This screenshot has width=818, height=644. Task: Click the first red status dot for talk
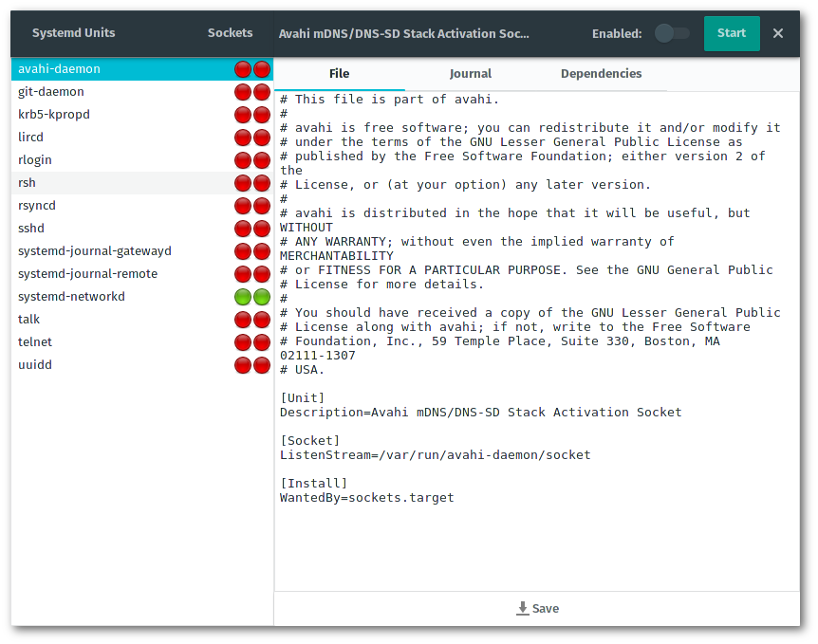(x=243, y=320)
